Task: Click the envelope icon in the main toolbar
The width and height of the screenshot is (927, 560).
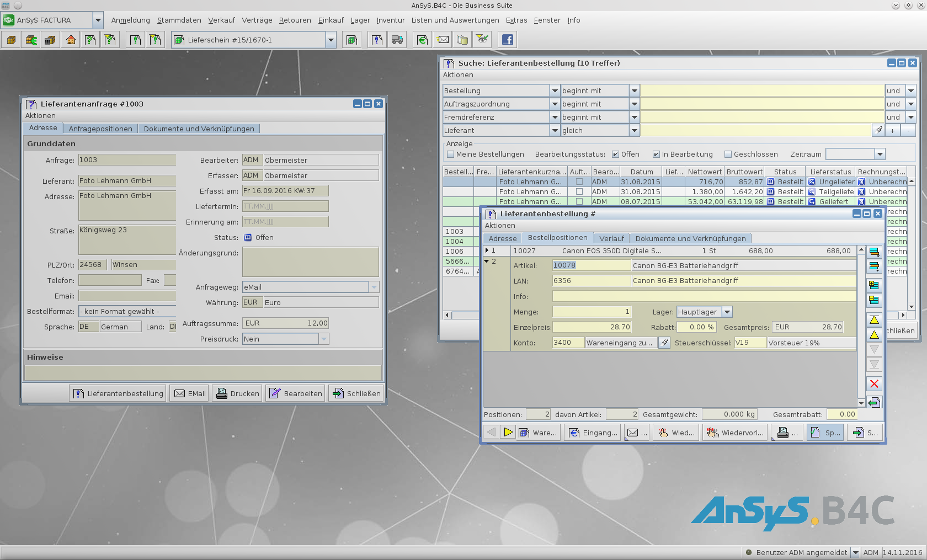Action: click(x=443, y=40)
